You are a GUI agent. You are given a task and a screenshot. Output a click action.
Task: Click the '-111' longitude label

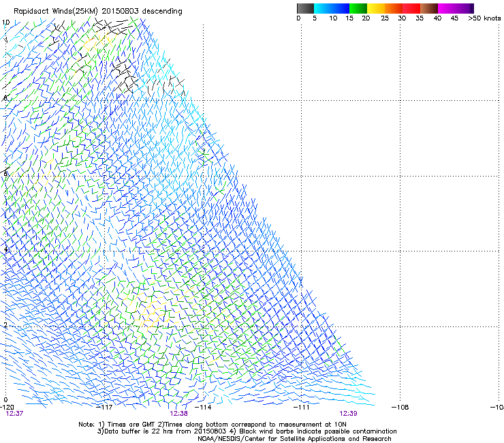coord(302,408)
